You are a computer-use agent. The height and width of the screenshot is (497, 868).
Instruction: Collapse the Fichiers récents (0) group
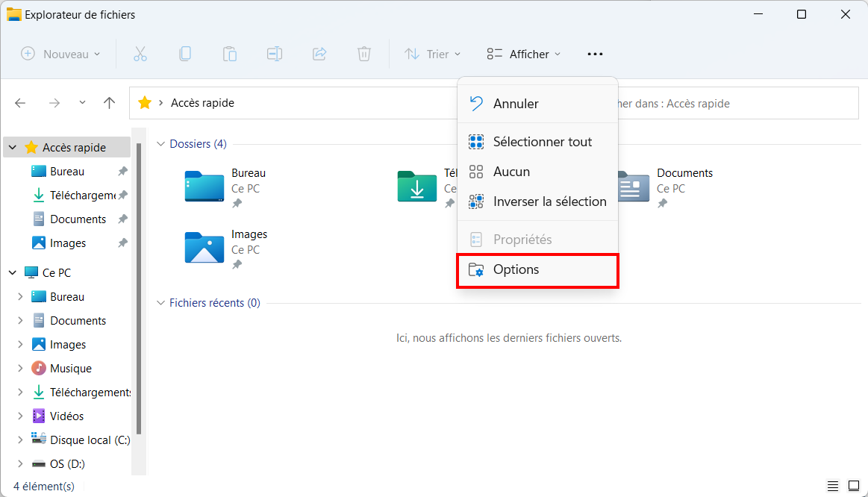click(x=160, y=303)
